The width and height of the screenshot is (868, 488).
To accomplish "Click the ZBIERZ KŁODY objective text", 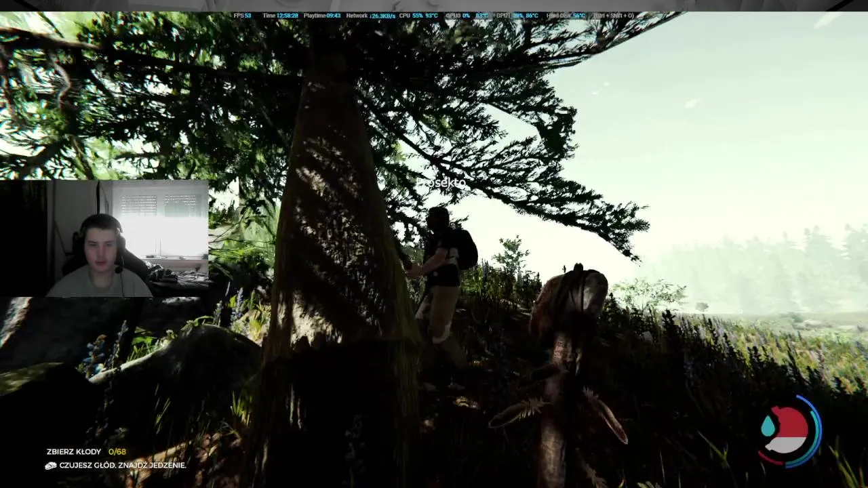I will pyautogui.click(x=74, y=451).
